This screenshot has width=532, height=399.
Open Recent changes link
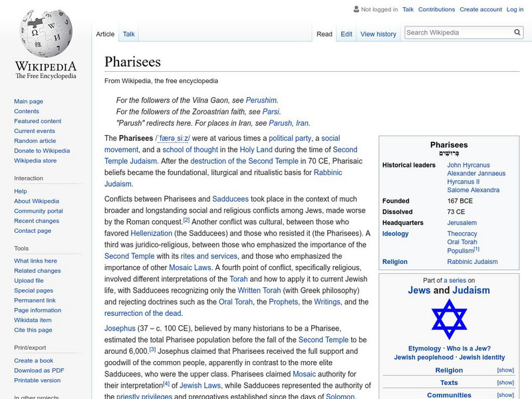pyautogui.click(x=37, y=221)
